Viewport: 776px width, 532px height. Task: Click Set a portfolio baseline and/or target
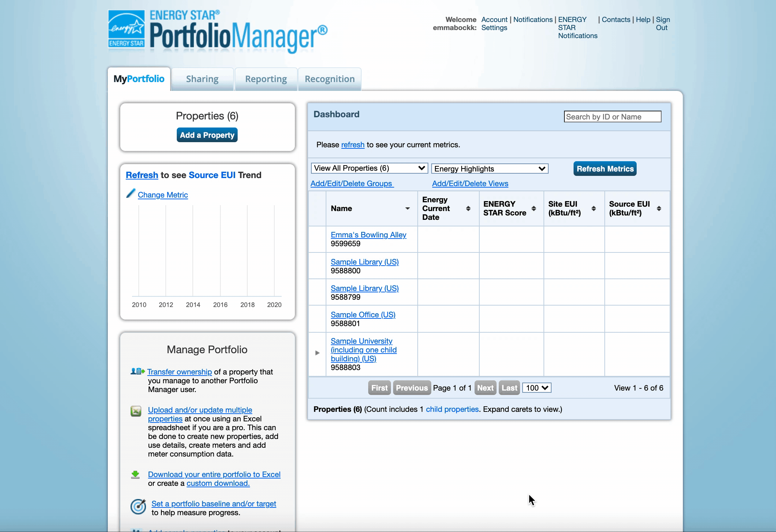(x=214, y=504)
